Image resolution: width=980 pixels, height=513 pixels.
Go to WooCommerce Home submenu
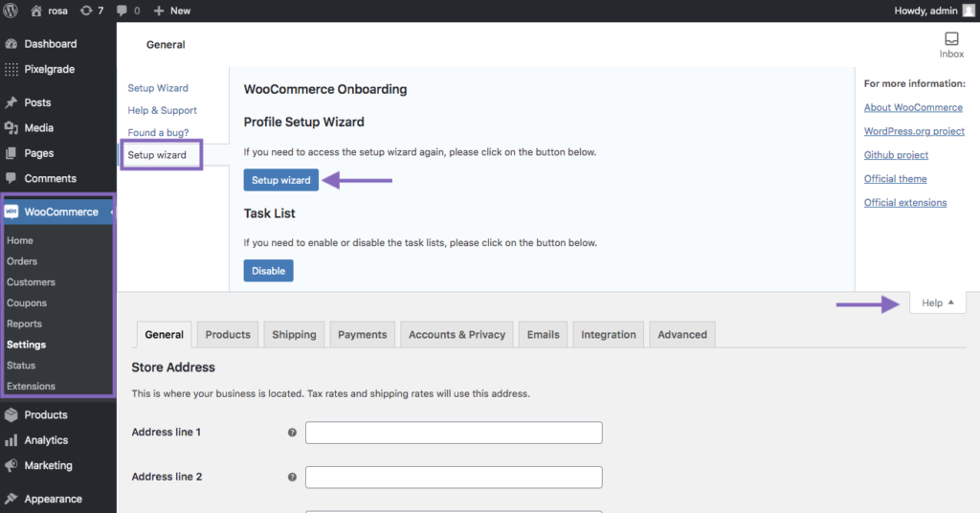pyautogui.click(x=20, y=240)
